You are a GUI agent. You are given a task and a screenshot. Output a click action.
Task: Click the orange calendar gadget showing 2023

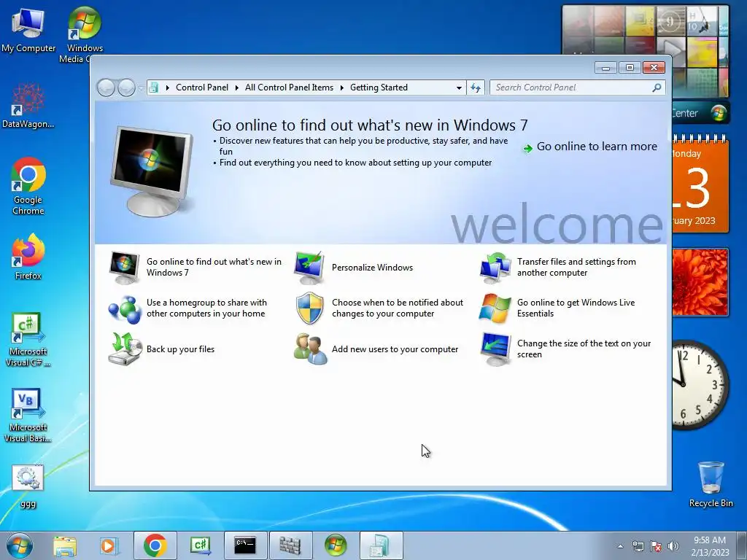pos(700,184)
